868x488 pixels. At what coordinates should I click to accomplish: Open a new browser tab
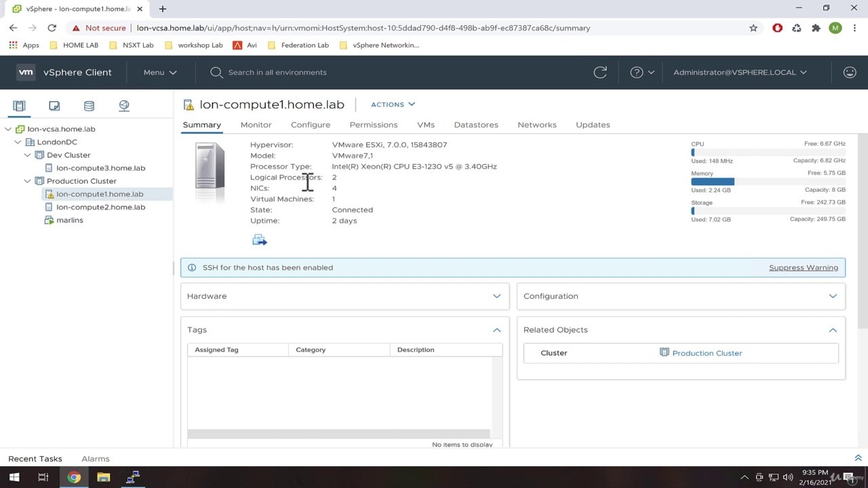(163, 9)
